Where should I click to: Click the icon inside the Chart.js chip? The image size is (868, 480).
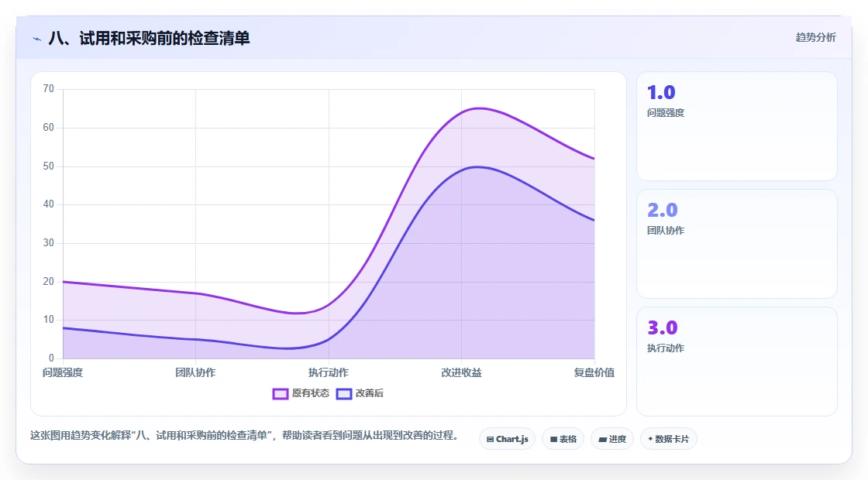[x=490, y=440]
